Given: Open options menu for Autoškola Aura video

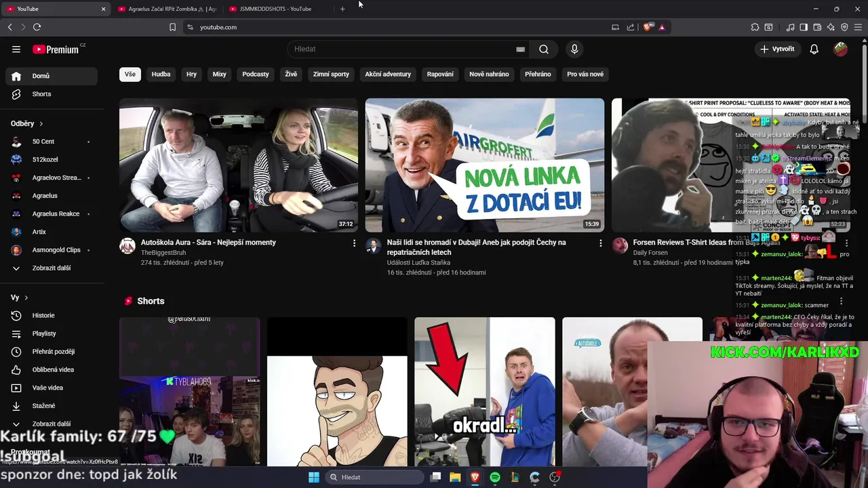Looking at the screenshot, I should [x=354, y=243].
